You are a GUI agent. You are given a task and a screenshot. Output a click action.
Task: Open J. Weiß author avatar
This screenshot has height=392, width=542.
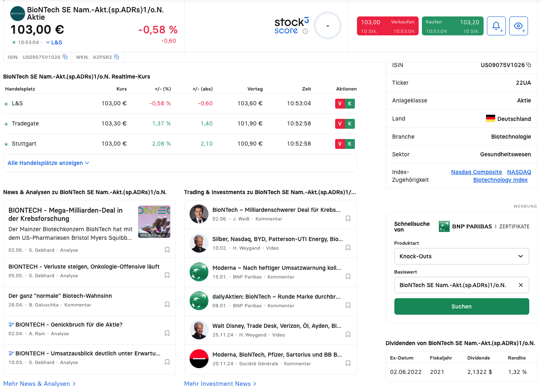click(199, 214)
